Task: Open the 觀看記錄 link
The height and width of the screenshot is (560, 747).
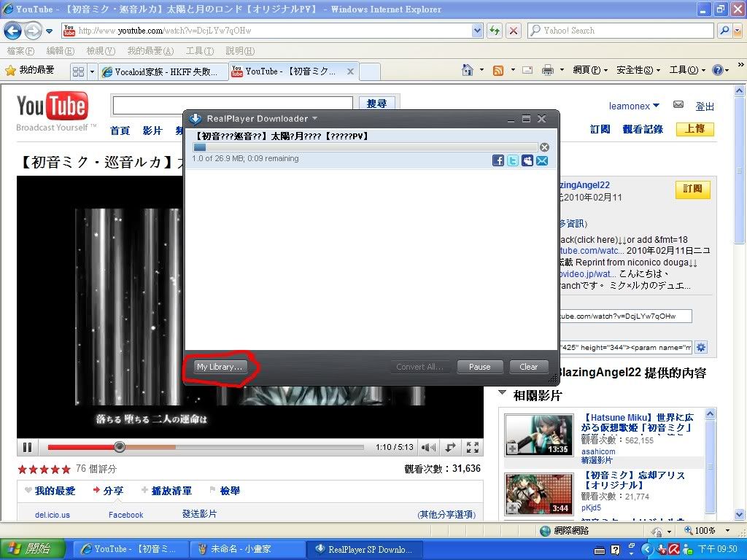Action: point(643,129)
